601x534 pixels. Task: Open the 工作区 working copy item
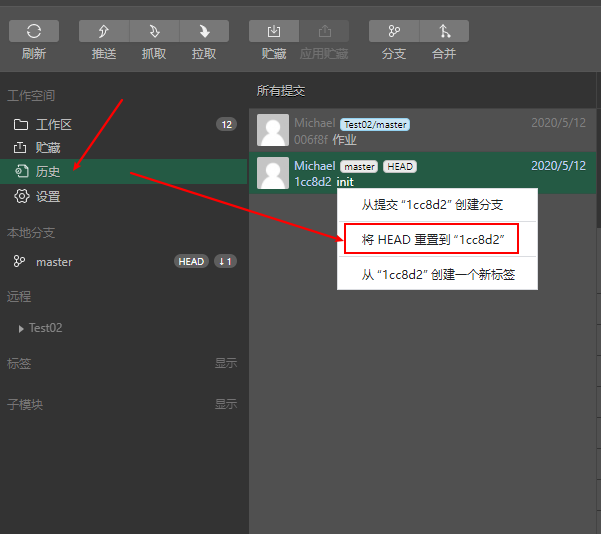point(54,125)
